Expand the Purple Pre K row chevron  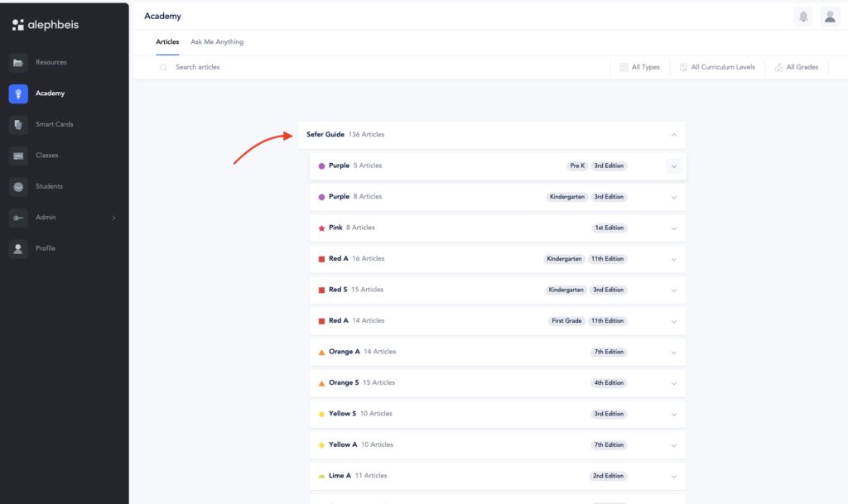pyautogui.click(x=673, y=166)
